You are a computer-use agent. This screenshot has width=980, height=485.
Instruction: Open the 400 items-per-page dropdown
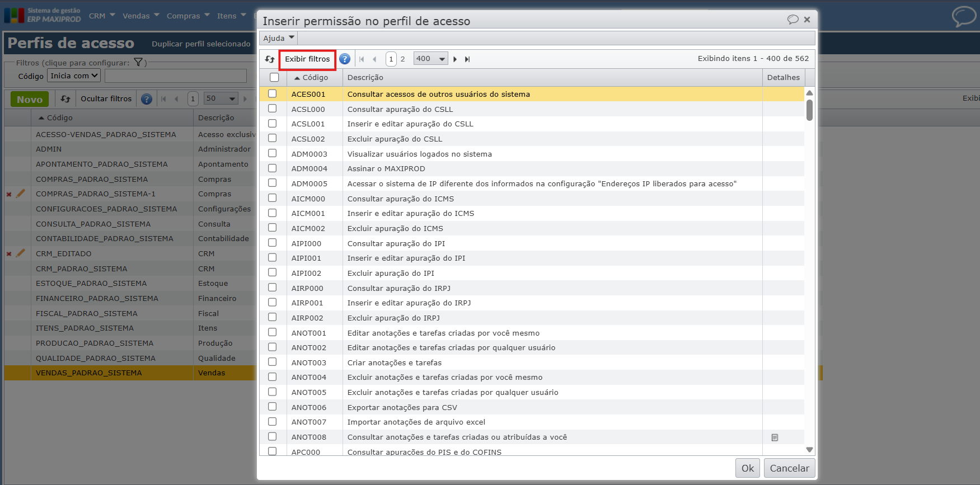431,59
